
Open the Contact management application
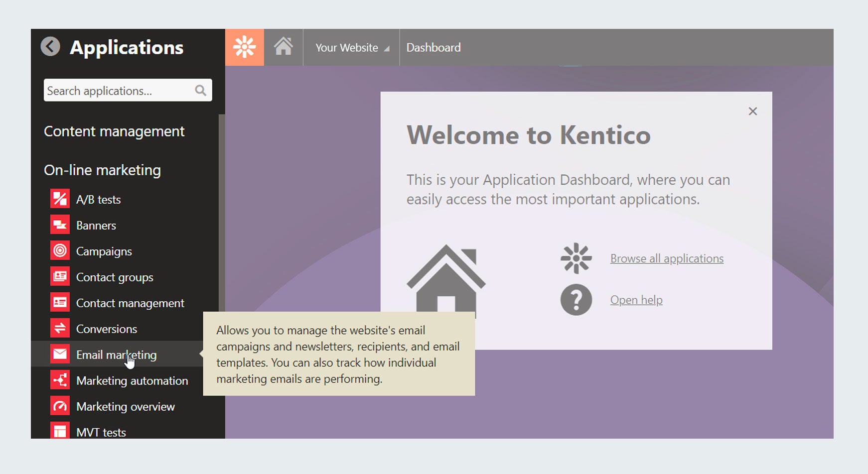pos(130,303)
